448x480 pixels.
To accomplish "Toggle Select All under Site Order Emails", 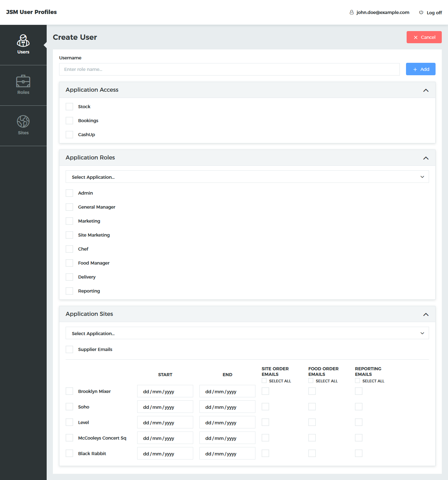I will [x=264, y=381].
